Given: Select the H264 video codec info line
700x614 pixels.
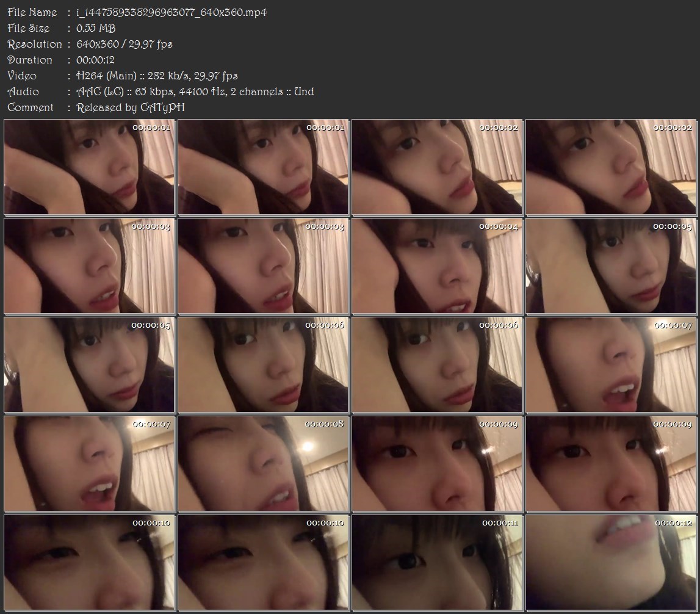Looking at the screenshot, I should [x=157, y=76].
